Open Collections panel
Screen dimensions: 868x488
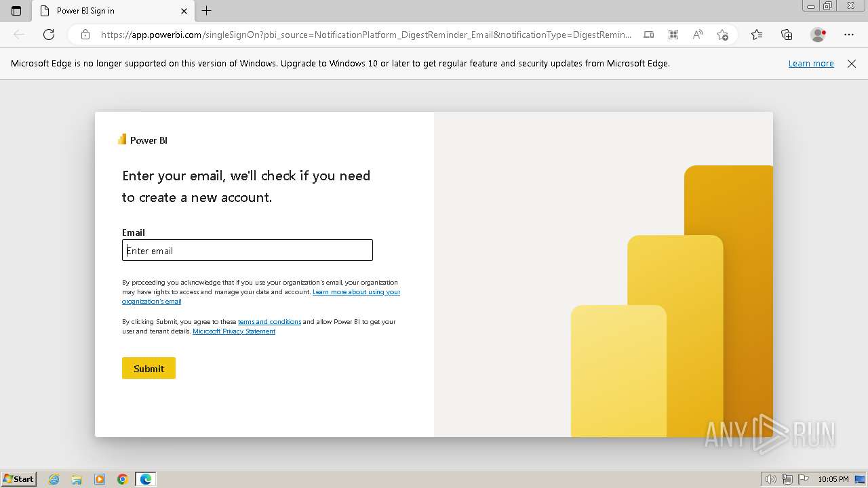pos(787,35)
